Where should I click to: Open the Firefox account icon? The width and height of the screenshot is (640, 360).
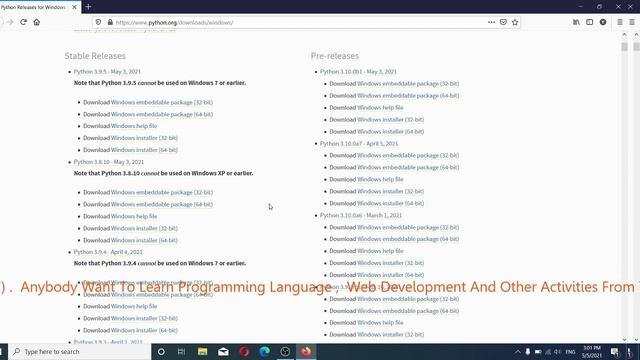603,22
